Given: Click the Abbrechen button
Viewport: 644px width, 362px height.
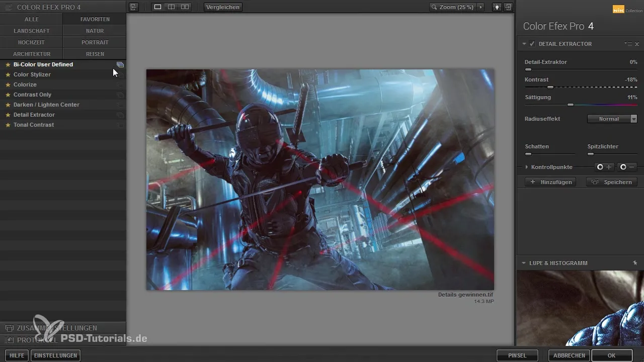Looking at the screenshot, I should (570, 355).
